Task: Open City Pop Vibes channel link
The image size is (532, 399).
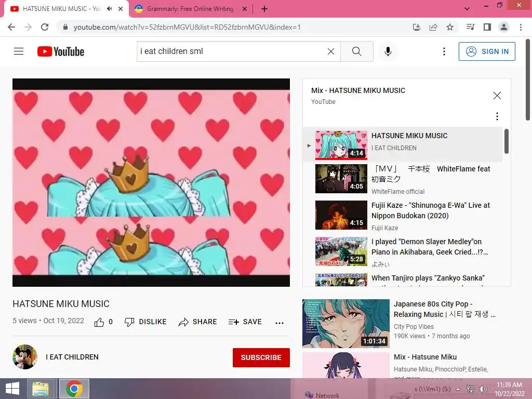Action: [x=414, y=327]
